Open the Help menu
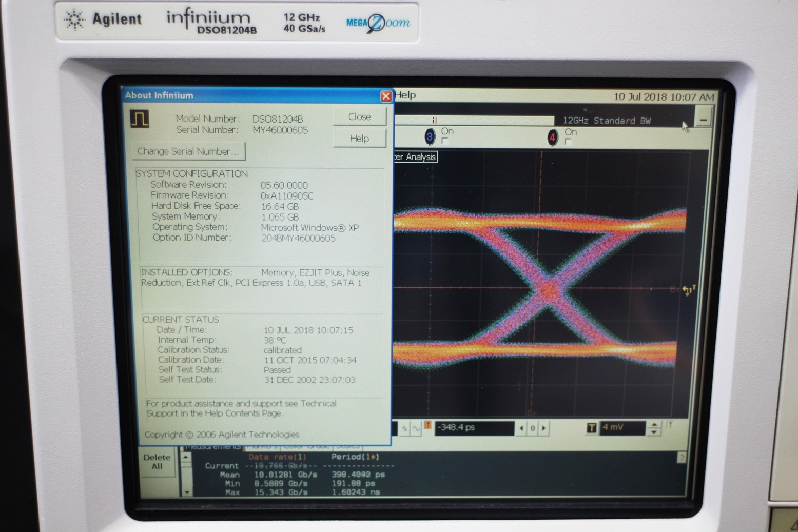The height and width of the screenshot is (532, 798). tap(405, 95)
